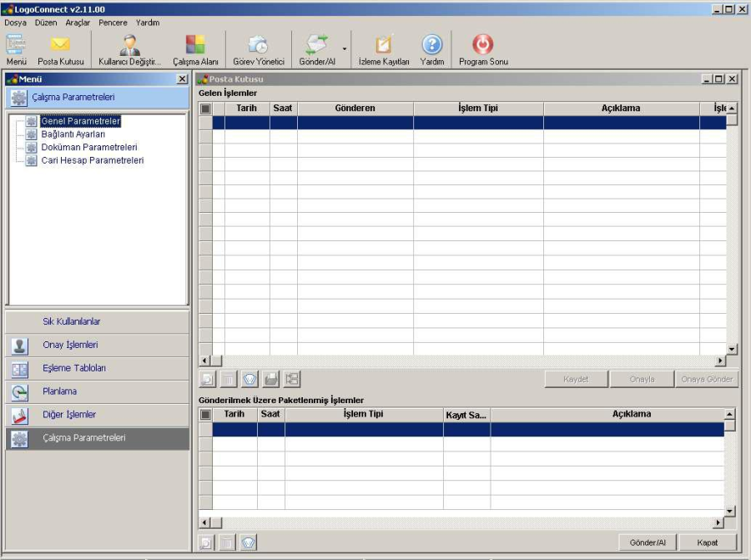The height and width of the screenshot is (560, 751).
Task: Click the Onay İşlemleri stamp icon
Action: (20, 346)
